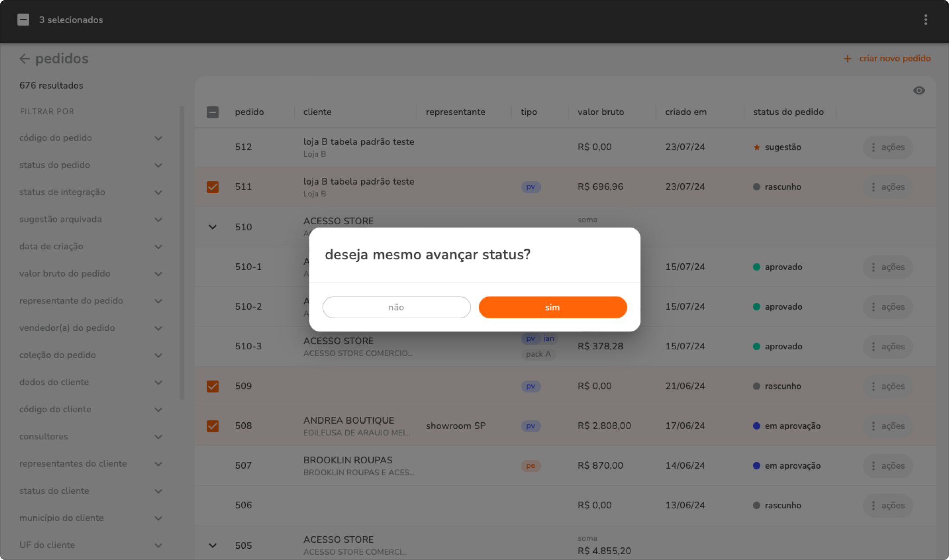This screenshot has width=949, height=560.
Task: Open the three-dot menu in top bar
Action: pos(926,20)
